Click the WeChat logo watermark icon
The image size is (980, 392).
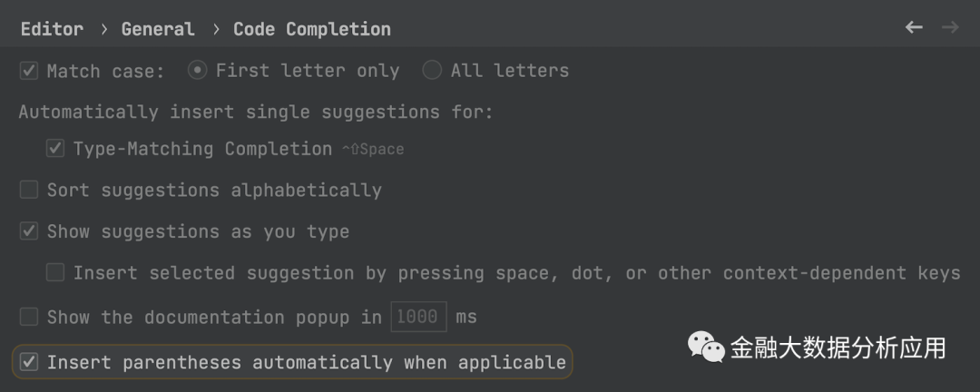[706, 346]
